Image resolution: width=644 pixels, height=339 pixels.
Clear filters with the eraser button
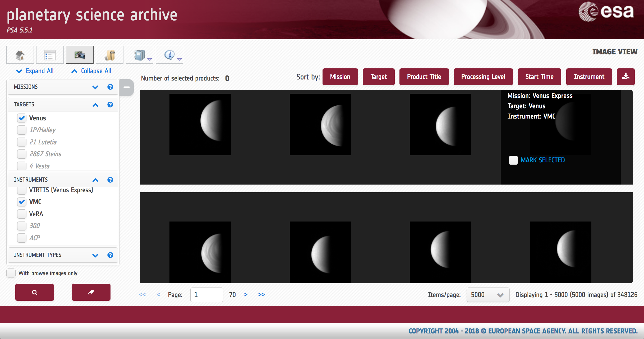91,292
